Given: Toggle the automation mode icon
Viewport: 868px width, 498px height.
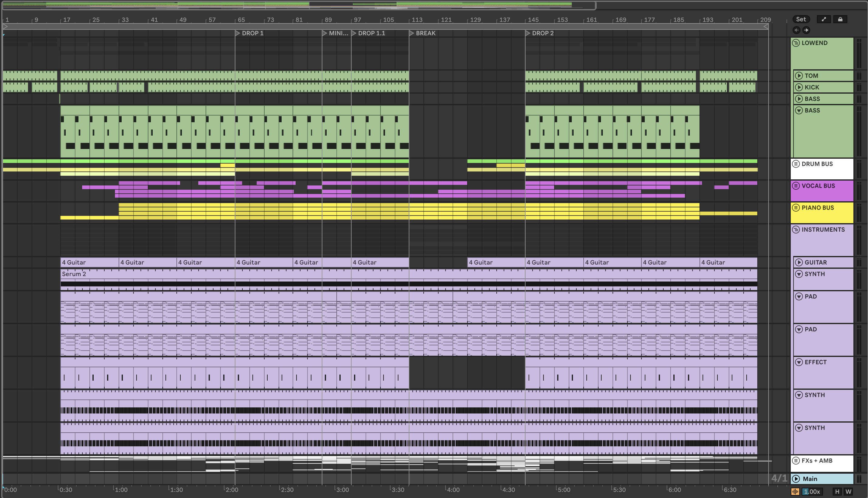Looking at the screenshot, I should 824,19.
